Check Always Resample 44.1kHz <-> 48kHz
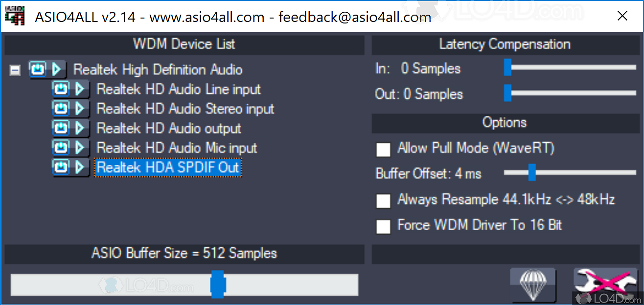This screenshot has width=644, height=305. click(x=383, y=200)
